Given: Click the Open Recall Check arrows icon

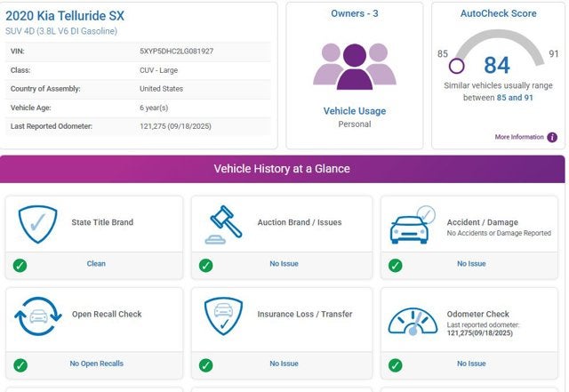Looking at the screenshot, I should [37, 316].
